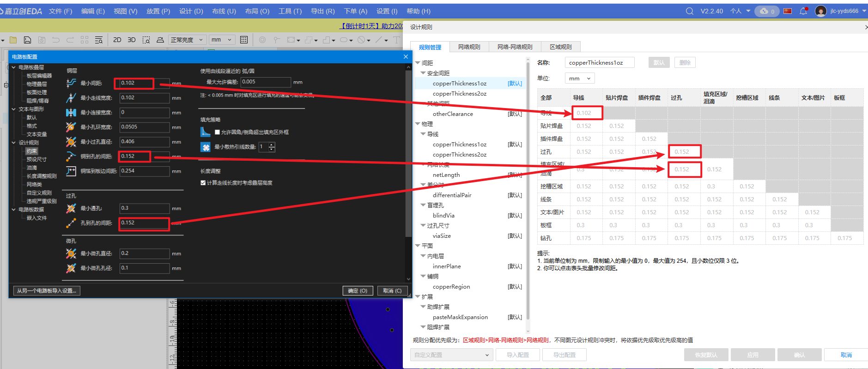The height and width of the screenshot is (369, 868).
Task: Click the 最小连接宽度 rule icon
Action: pyautogui.click(x=71, y=113)
